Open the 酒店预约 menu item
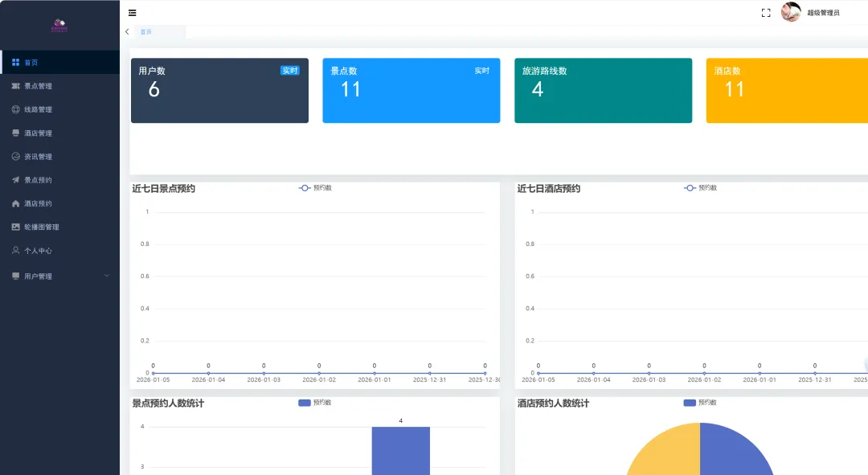The image size is (868, 475). click(59, 203)
